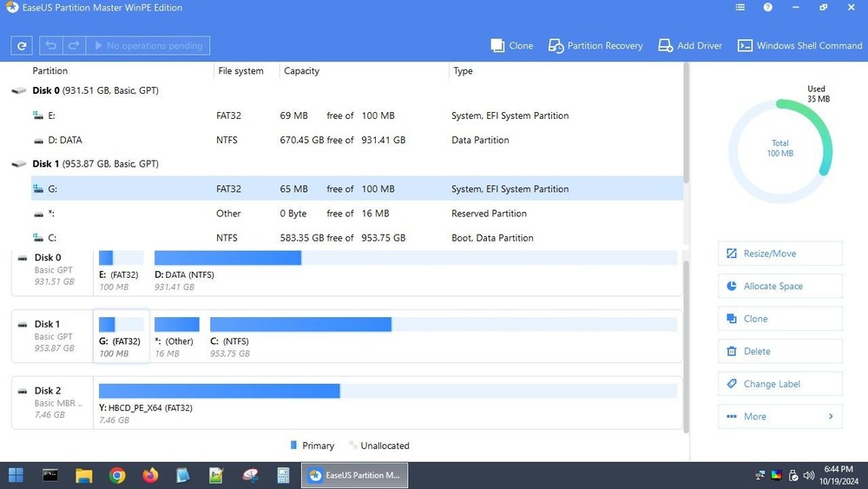Select G: (FAT32) block in disk map
This screenshot has height=489, width=868.
121,336
